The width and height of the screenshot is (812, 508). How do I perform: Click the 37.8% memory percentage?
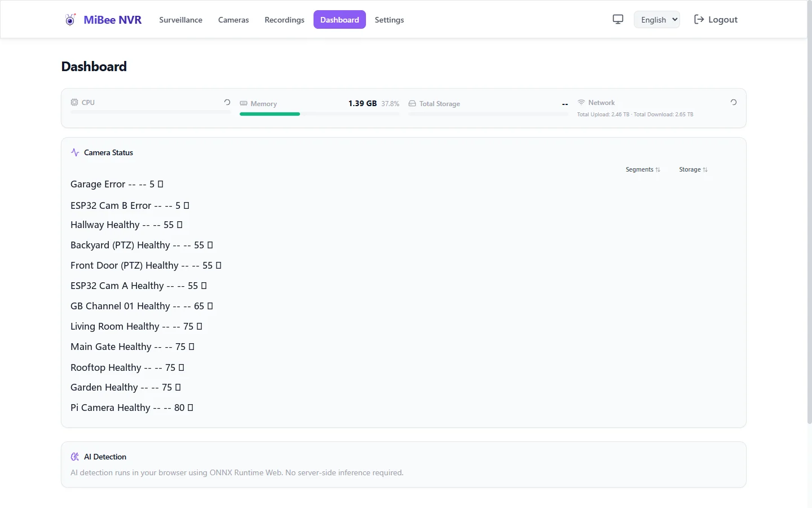pyautogui.click(x=390, y=104)
